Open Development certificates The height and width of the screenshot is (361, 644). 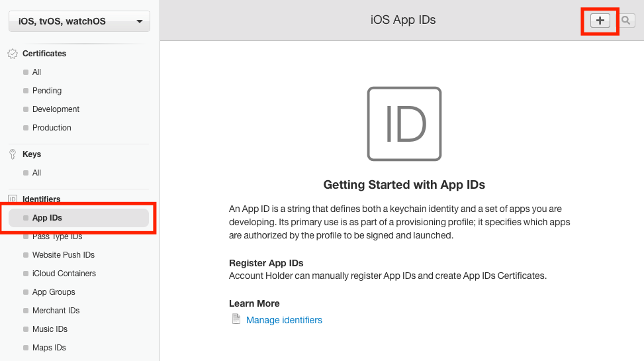coord(56,109)
